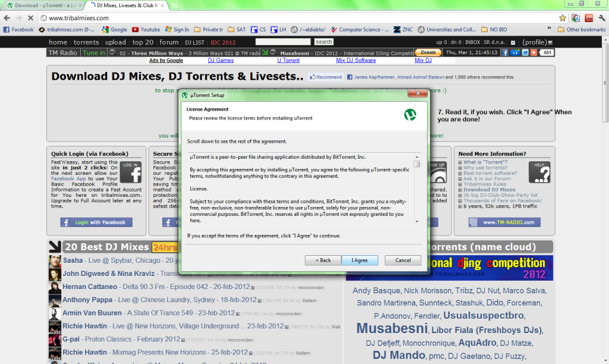This screenshot has height=364, width=609.
Task: Open the top 20 menu item
Action: click(x=143, y=42)
